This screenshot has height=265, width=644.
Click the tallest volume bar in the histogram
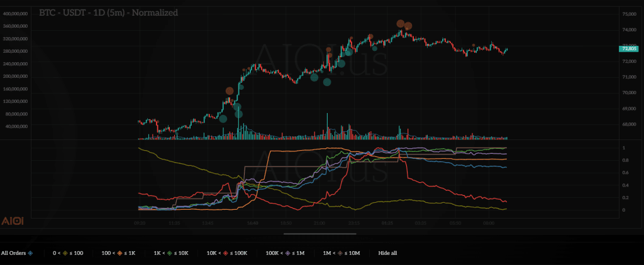point(328,125)
